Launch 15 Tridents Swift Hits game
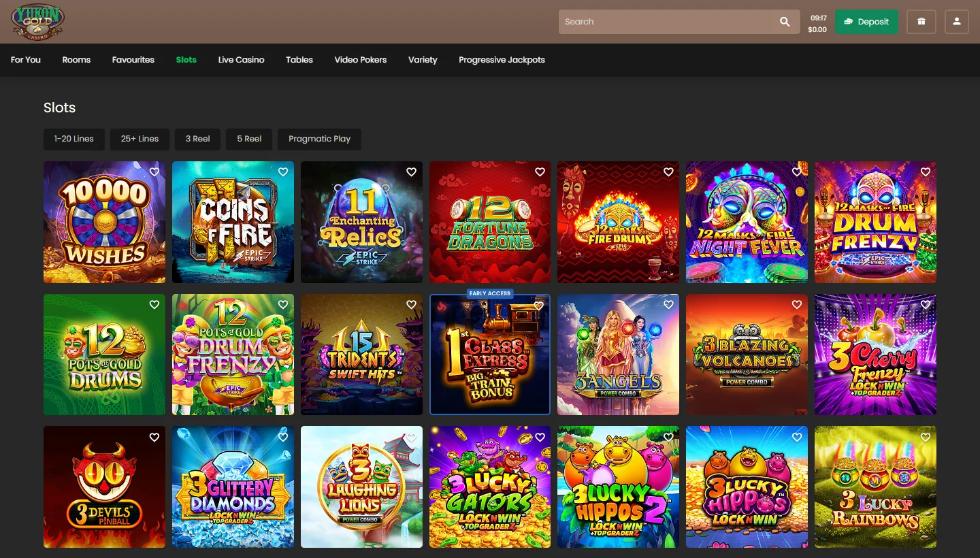The image size is (980, 558). [361, 355]
